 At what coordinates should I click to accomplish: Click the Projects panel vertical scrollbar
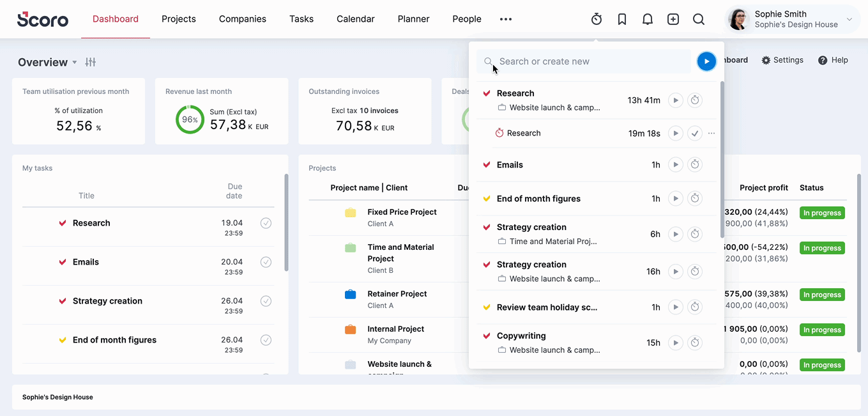859,262
